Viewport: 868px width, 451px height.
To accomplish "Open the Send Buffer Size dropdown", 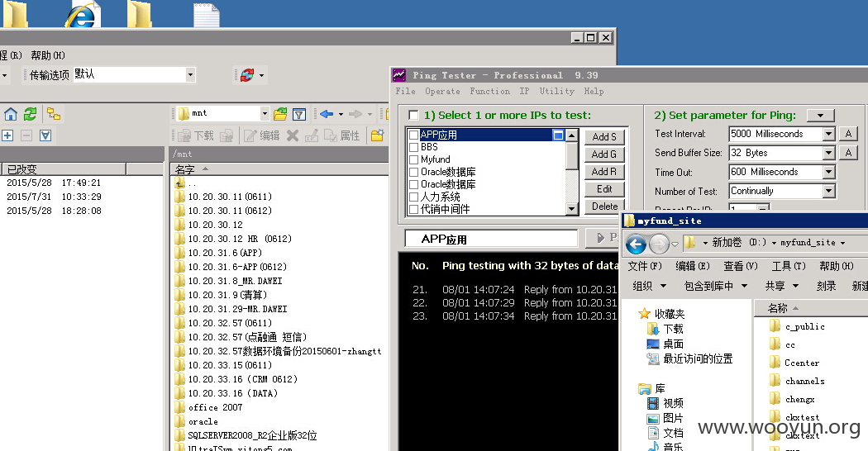I will point(828,153).
